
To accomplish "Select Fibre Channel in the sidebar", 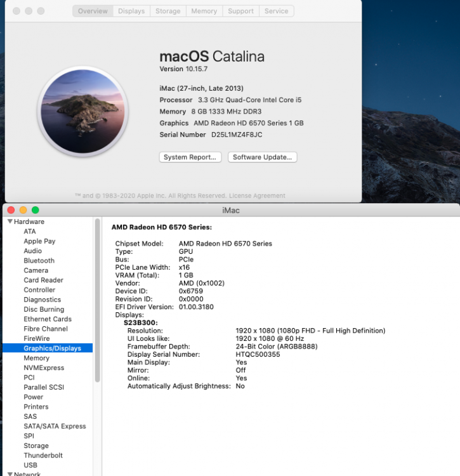I will point(46,329).
